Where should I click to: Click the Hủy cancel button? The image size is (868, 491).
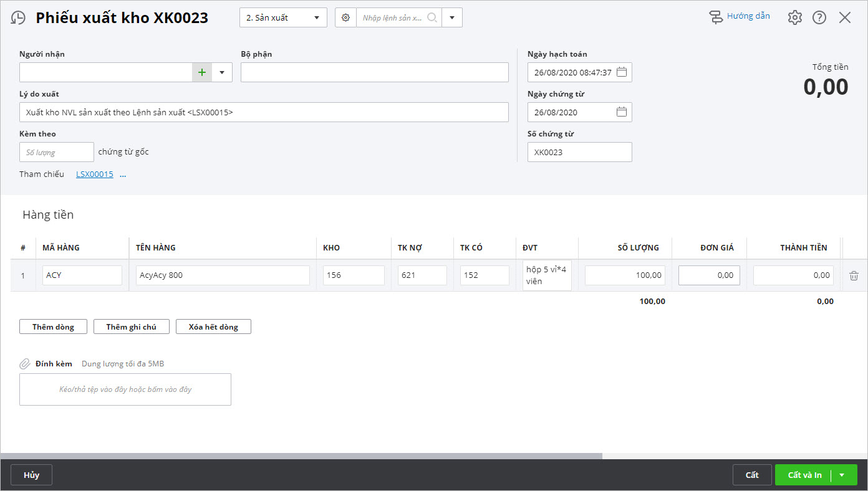pos(31,475)
